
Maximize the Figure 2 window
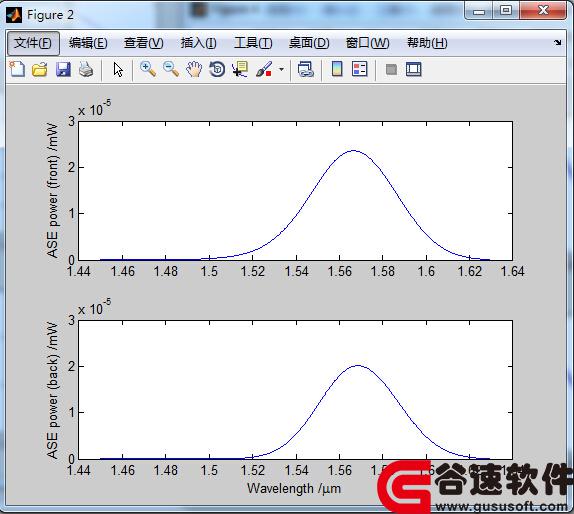(x=506, y=11)
